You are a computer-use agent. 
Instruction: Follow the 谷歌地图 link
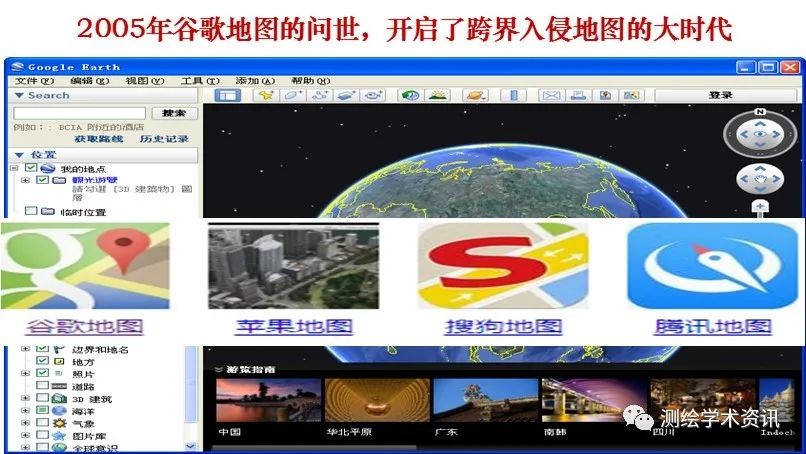click(85, 327)
